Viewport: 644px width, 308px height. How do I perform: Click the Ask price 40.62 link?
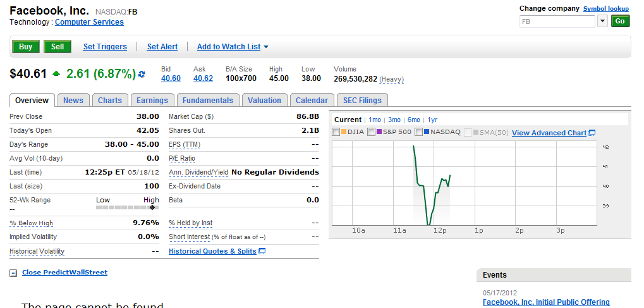click(x=204, y=78)
